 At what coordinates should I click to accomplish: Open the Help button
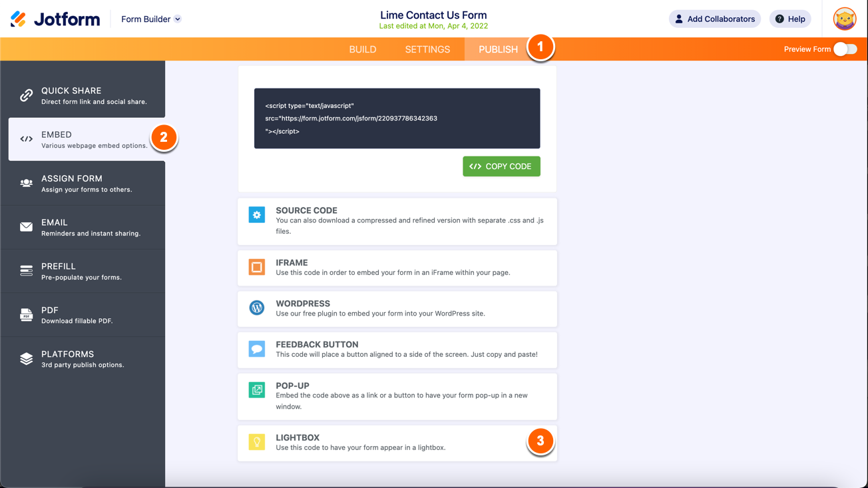click(x=790, y=19)
